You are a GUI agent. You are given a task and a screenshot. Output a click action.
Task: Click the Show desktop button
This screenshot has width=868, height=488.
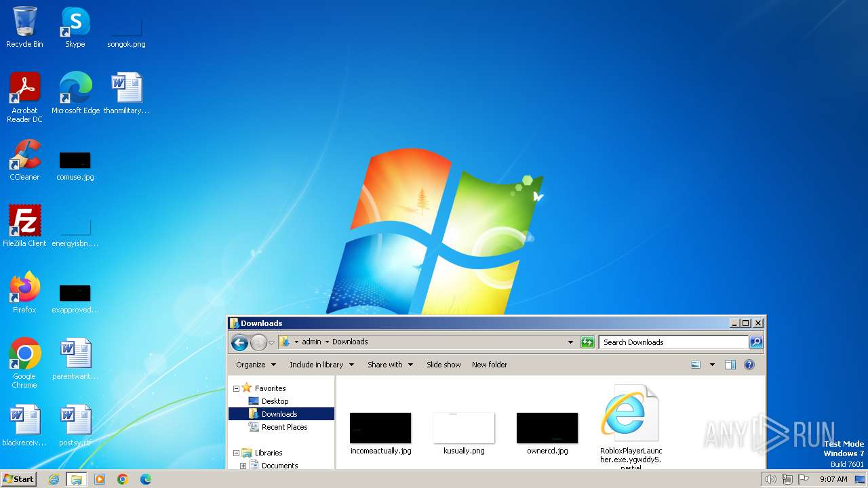point(861,479)
